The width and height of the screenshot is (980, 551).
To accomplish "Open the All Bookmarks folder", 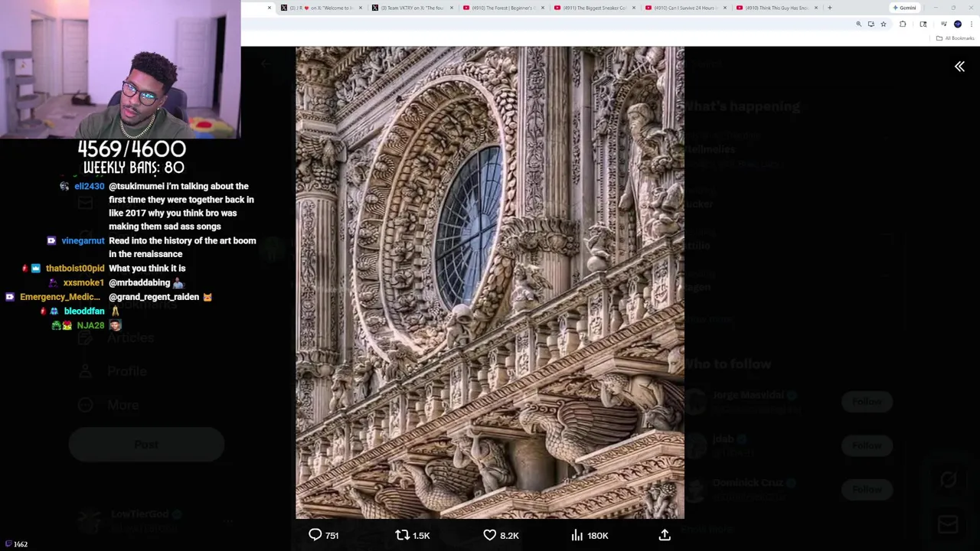I will tap(955, 38).
